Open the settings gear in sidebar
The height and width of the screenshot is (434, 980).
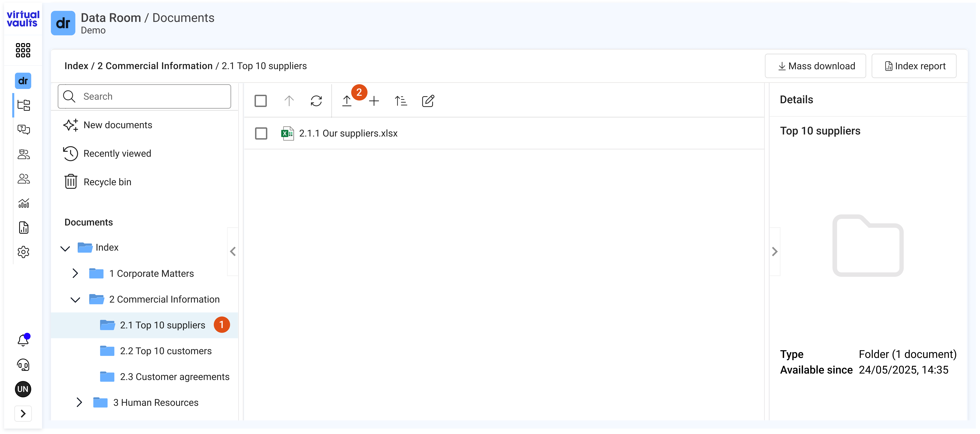(23, 252)
